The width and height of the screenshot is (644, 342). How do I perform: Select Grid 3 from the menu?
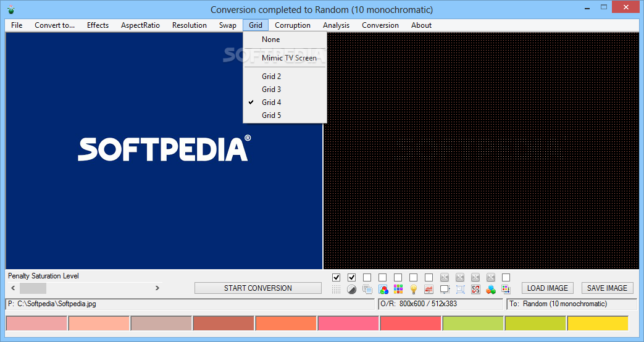pyautogui.click(x=285, y=90)
